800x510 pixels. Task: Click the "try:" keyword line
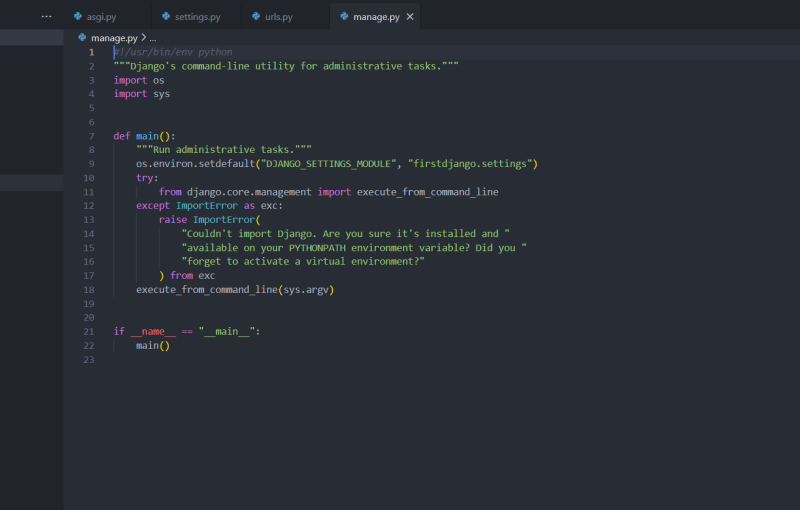point(147,178)
